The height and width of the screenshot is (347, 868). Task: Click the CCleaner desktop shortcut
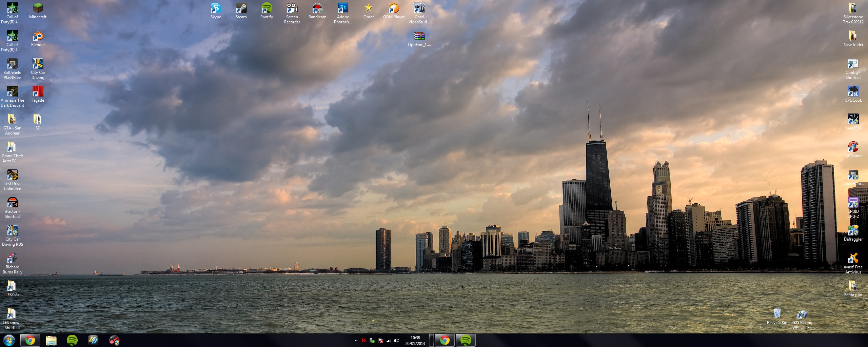click(853, 150)
